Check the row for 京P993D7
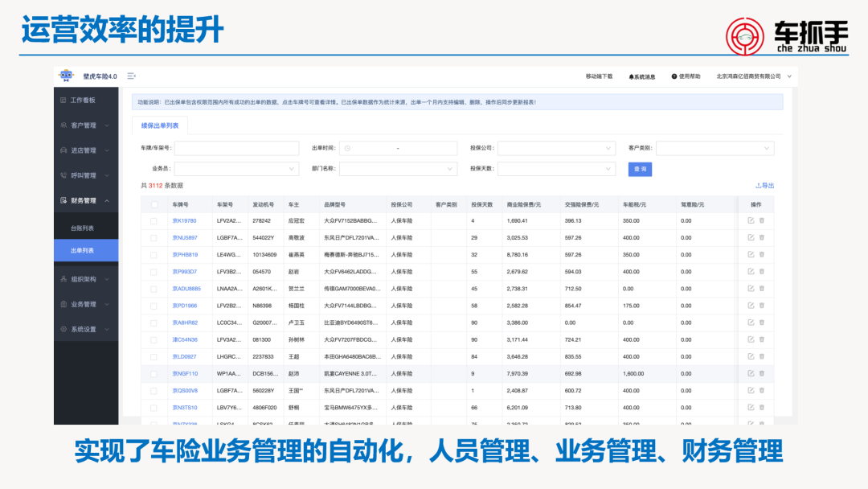 pyautogui.click(x=154, y=272)
